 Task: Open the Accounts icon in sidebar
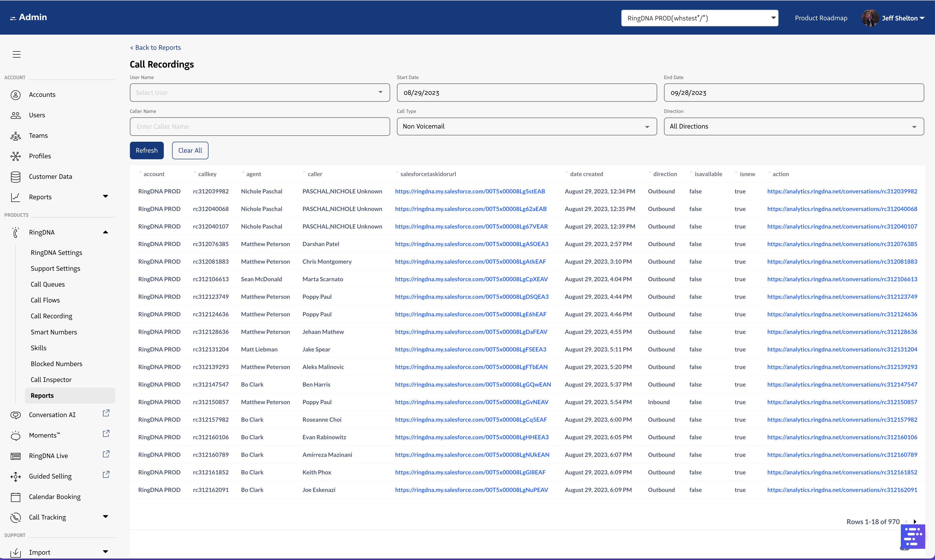tap(15, 95)
